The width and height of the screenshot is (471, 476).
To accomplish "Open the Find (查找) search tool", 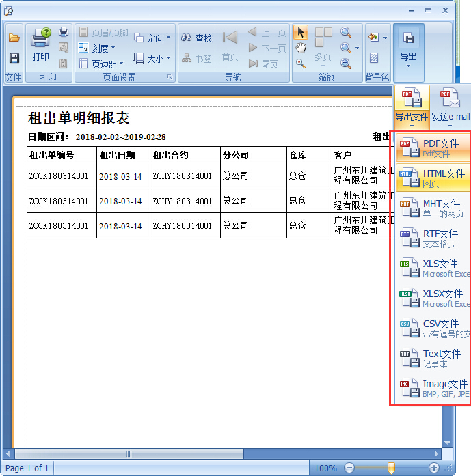I will pos(197,38).
